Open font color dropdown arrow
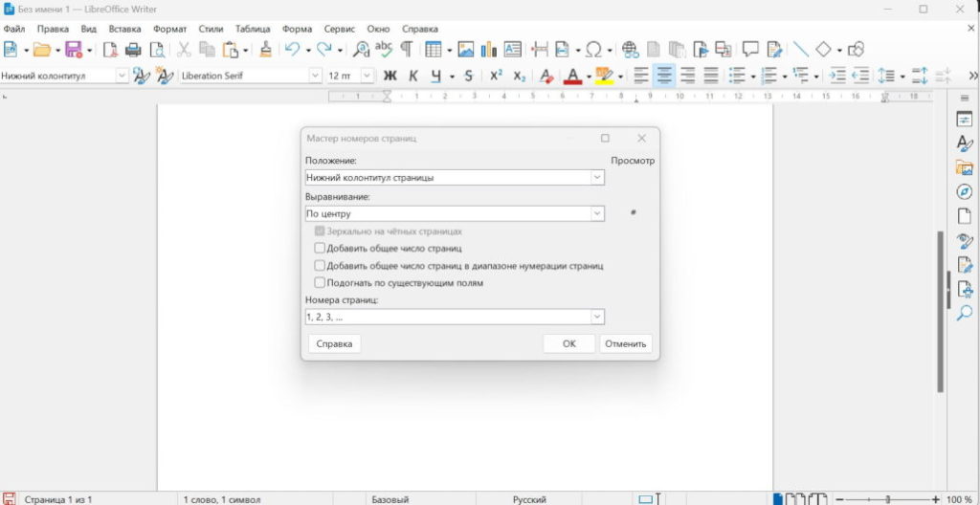The height and width of the screenshot is (505, 980). click(589, 77)
